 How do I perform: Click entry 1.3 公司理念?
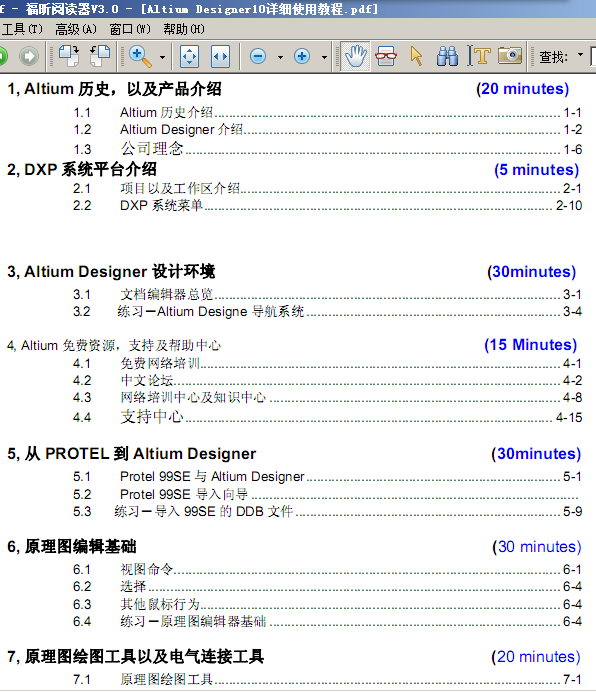327,149
